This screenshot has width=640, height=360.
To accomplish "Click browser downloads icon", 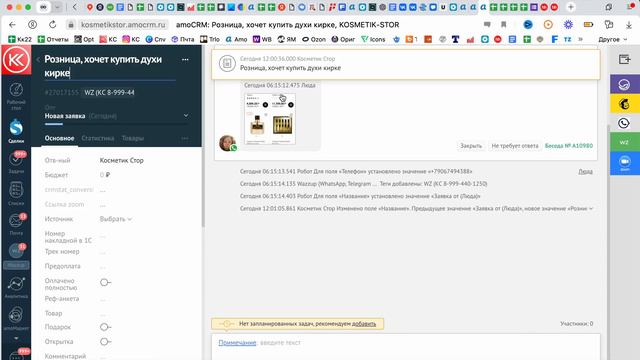I will pos(629,25).
